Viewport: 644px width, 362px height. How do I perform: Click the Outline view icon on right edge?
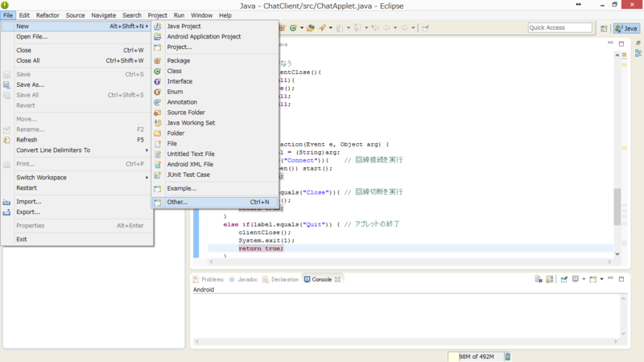[638, 53]
